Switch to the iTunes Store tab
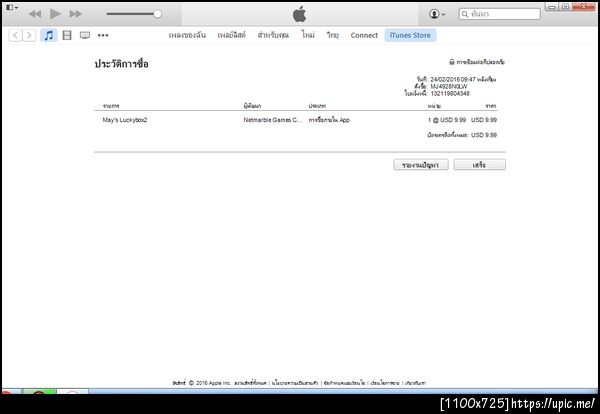Image resolution: width=600 pixels, height=414 pixels. 410,35
